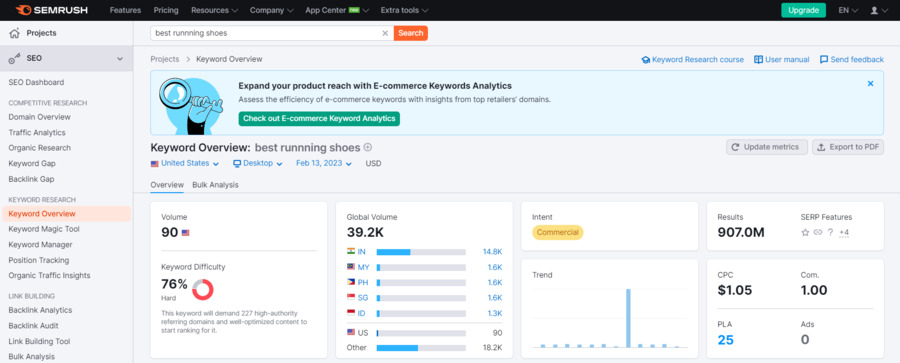Click the magnifying glass banner illustration
Viewport: 900px width, 363px height.
[191, 106]
